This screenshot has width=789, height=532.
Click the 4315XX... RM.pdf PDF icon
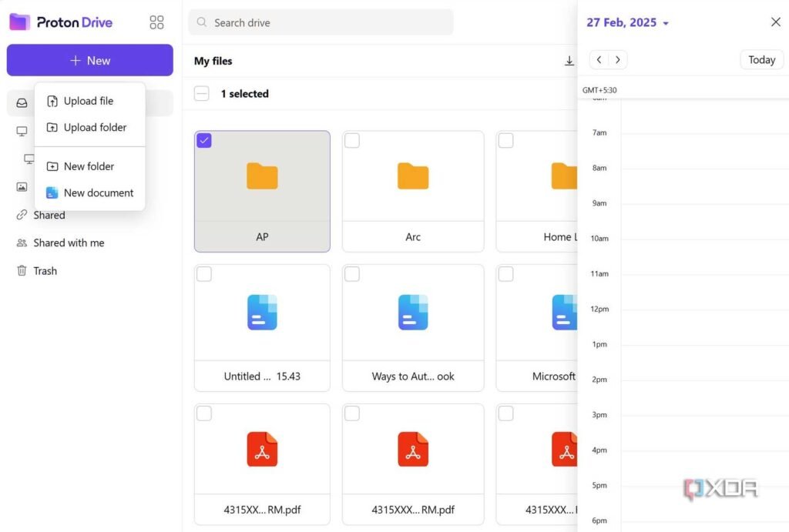pyautogui.click(x=262, y=449)
